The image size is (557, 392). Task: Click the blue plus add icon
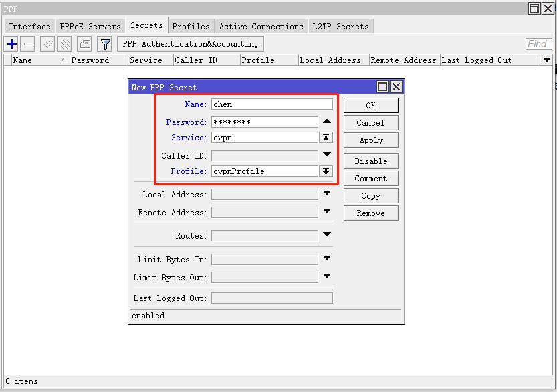12,44
